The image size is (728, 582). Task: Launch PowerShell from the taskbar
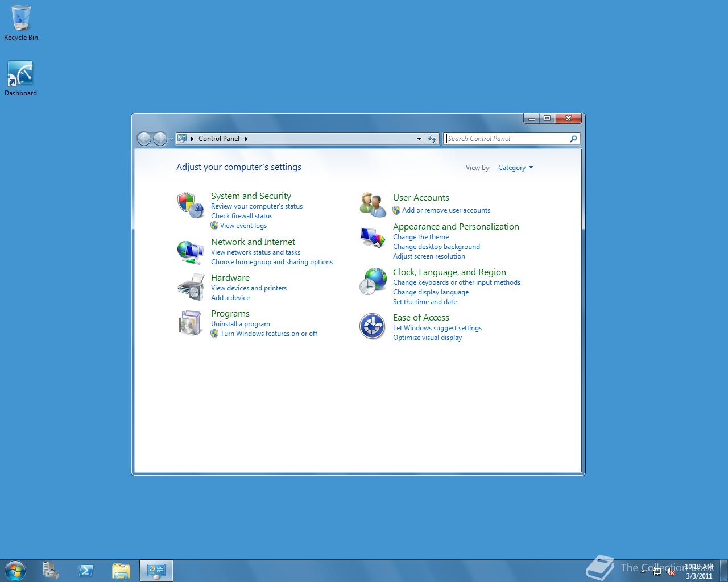point(86,571)
